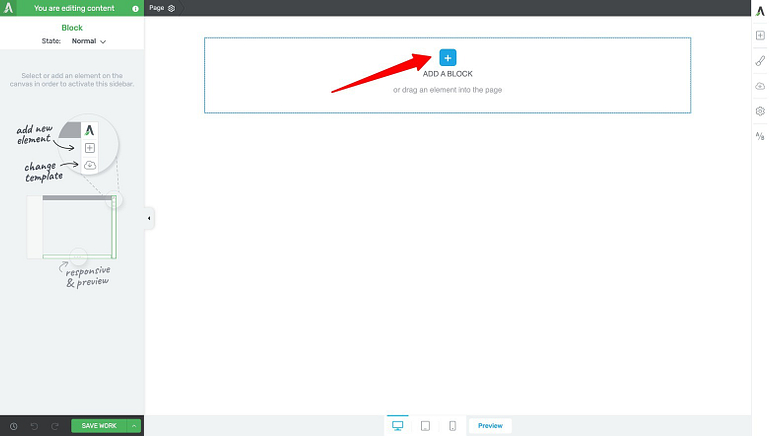
Task: Open the brush style icon in right sidebar
Action: tap(760, 61)
